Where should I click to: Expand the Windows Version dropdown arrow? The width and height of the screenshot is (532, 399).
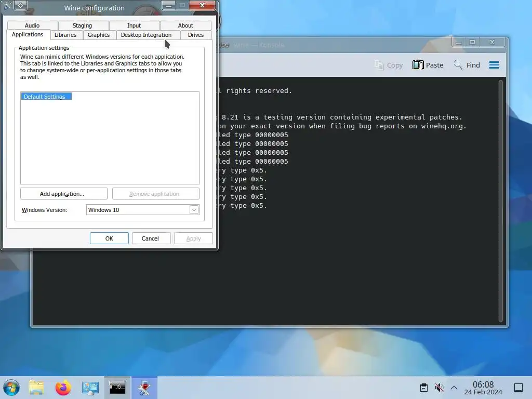pyautogui.click(x=194, y=210)
